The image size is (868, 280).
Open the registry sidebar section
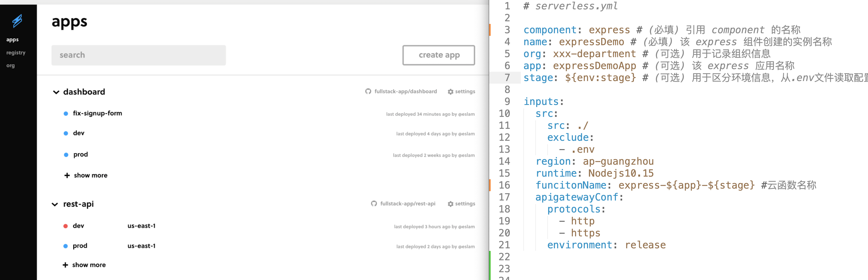tap(16, 52)
